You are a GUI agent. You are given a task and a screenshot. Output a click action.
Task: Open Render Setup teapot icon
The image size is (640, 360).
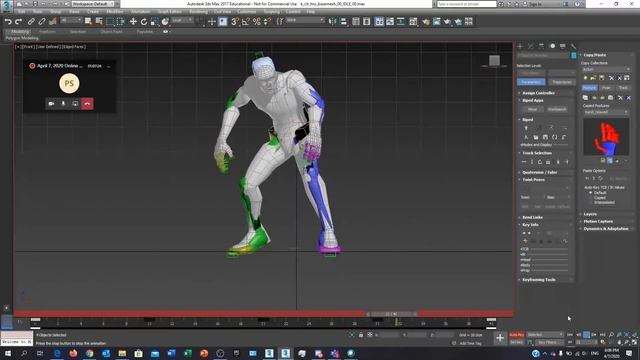(426, 22)
